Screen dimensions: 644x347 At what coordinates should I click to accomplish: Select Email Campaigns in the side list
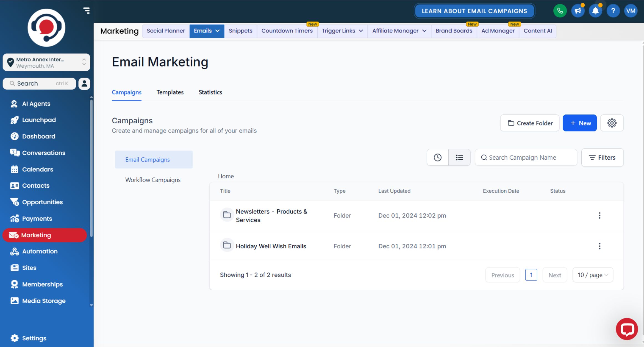154,160
